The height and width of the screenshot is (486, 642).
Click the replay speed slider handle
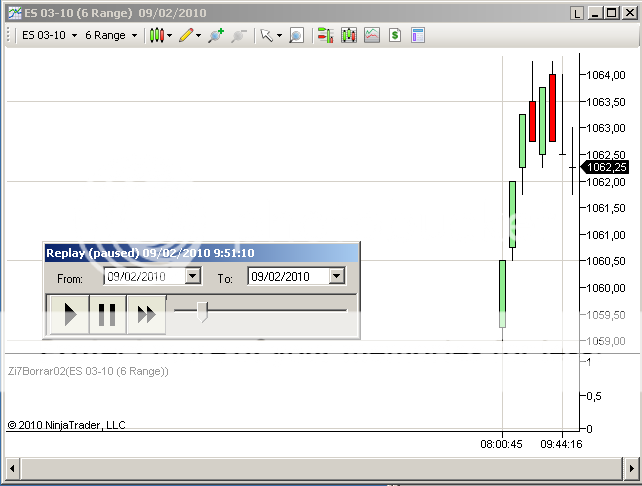tap(203, 312)
